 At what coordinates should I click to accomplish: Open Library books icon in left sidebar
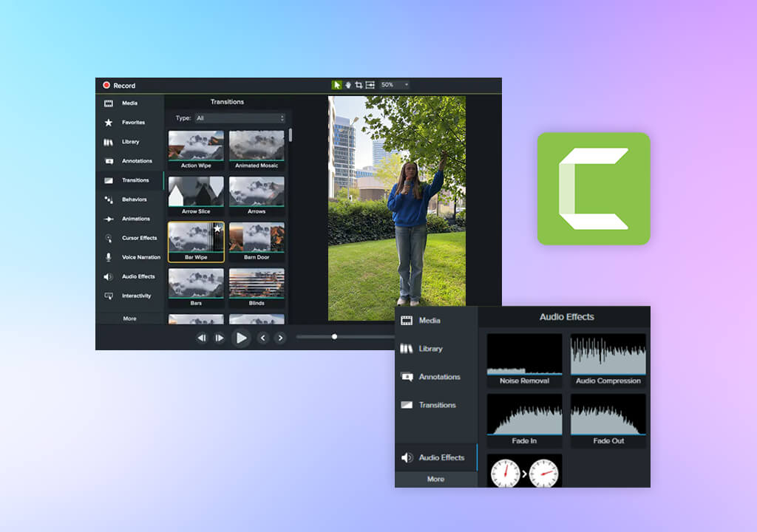109,142
